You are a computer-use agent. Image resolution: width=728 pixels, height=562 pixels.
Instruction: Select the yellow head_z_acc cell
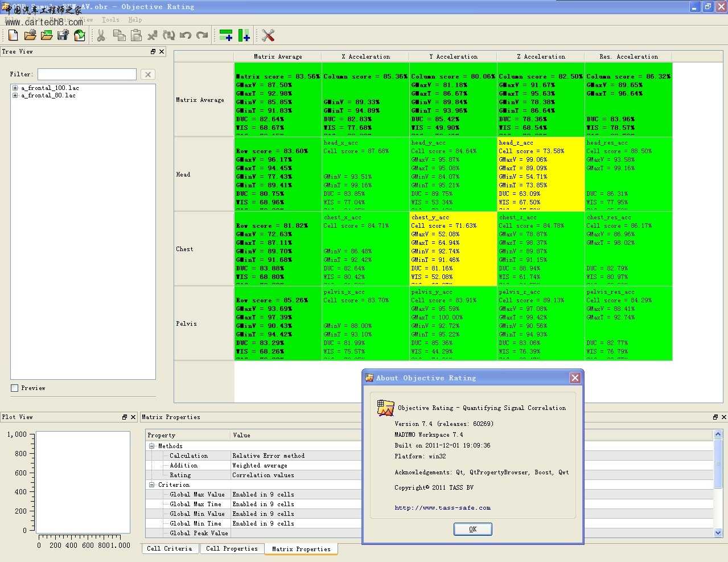(x=541, y=174)
